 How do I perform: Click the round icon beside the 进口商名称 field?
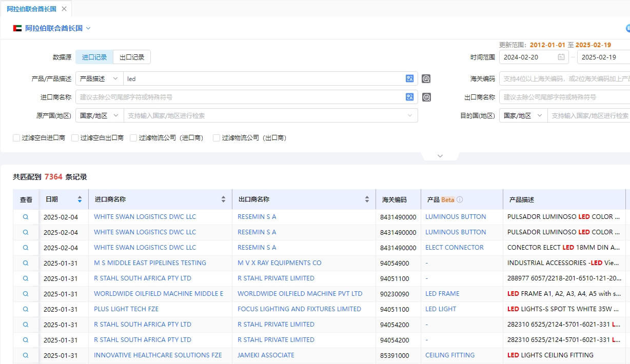[x=426, y=97]
